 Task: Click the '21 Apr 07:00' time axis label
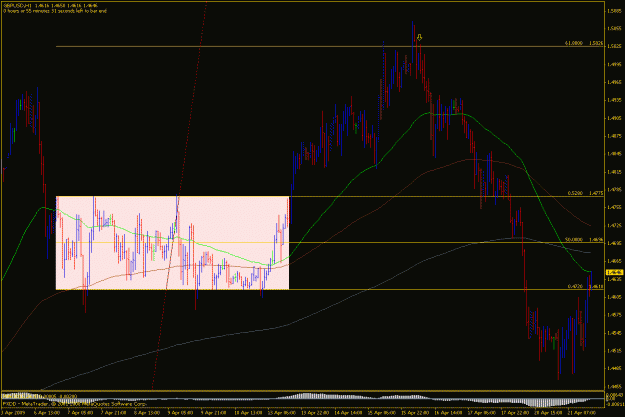(x=582, y=413)
